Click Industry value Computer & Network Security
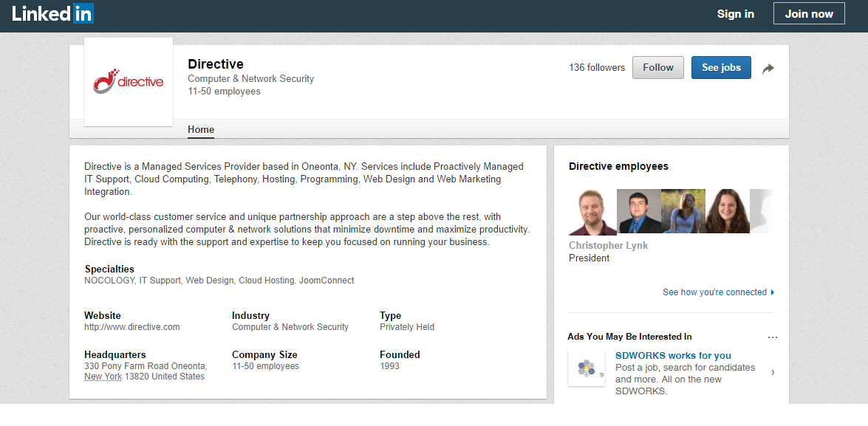The height and width of the screenshot is (426, 868). 290,327
